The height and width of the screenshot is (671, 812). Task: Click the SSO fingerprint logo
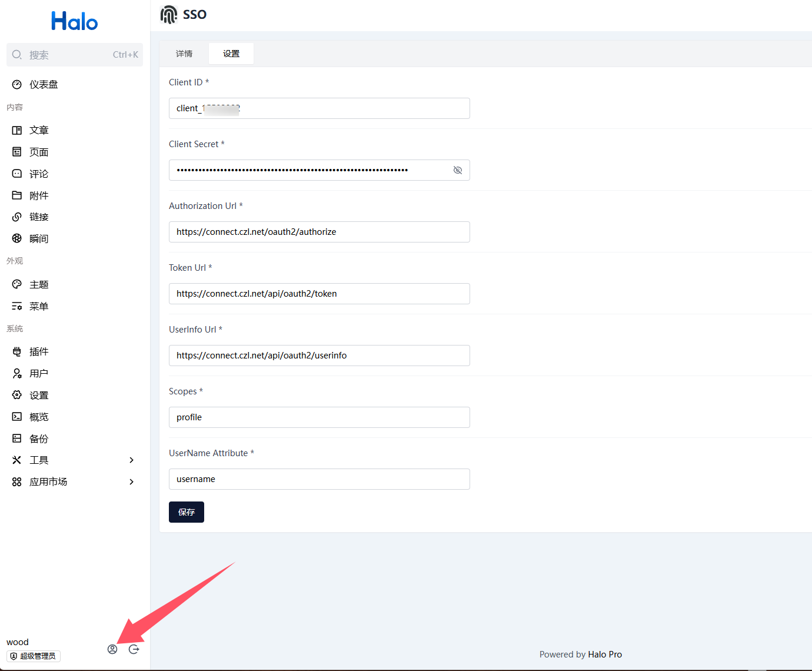tap(169, 15)
